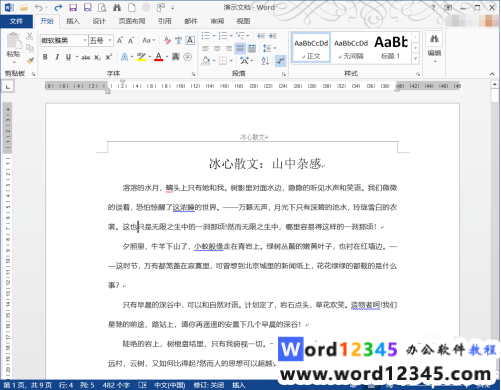
Task: Toggle superscript formatting
Action: tap(109, 57)
